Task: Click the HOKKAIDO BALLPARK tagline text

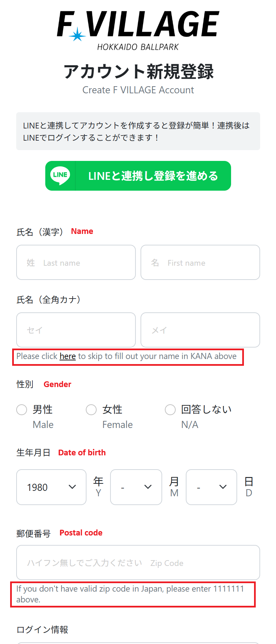Action: [x=138, y=47]
